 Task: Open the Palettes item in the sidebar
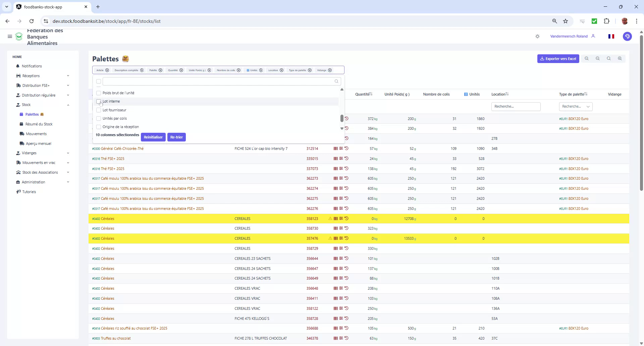(x=32, y=114)
